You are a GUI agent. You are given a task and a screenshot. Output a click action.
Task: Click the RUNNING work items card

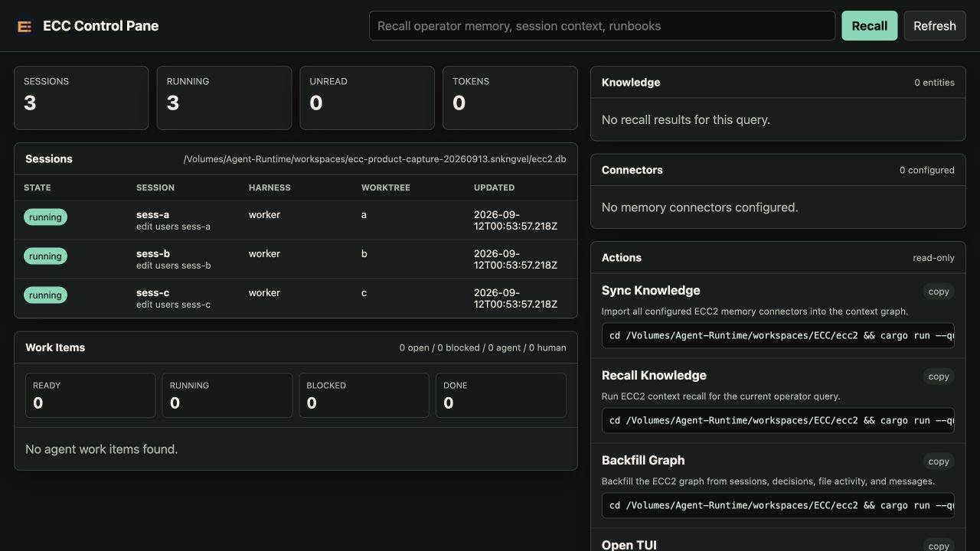coord(227,395)
